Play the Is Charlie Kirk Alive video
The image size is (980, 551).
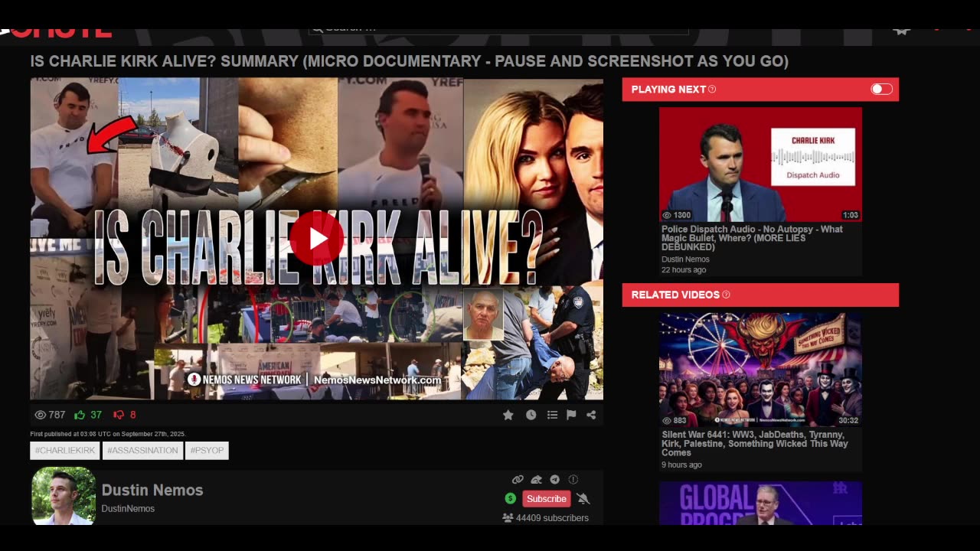(x=316, y=239)
